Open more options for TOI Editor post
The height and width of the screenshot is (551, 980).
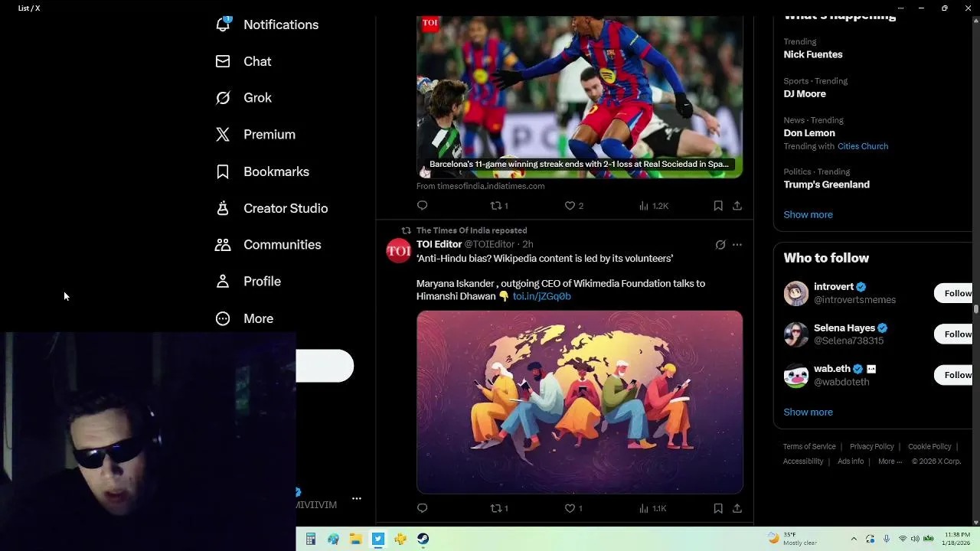coord(737,245)
